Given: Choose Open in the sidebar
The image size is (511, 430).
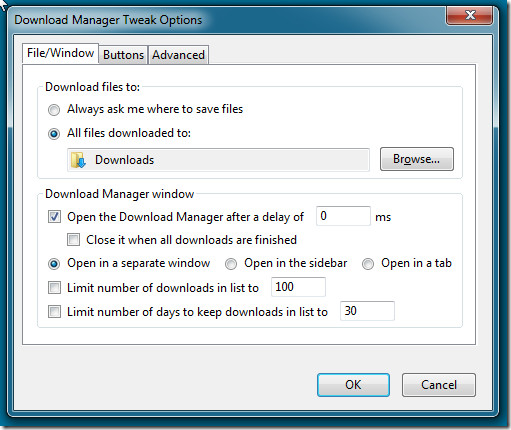Looking at the screenshot, I should 231,264.
